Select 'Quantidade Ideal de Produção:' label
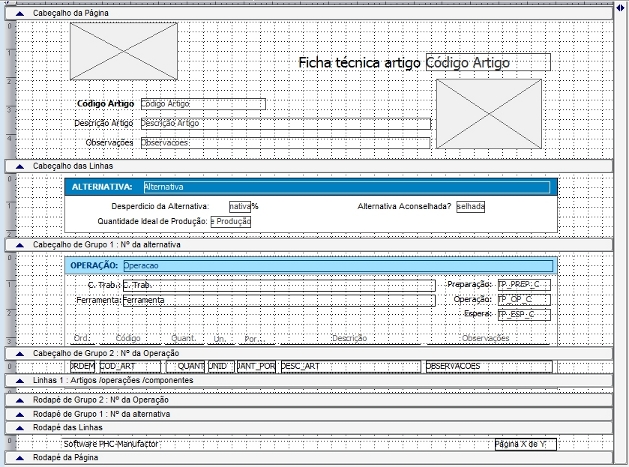This screenshot has width=629, height=467. (152, 221)
